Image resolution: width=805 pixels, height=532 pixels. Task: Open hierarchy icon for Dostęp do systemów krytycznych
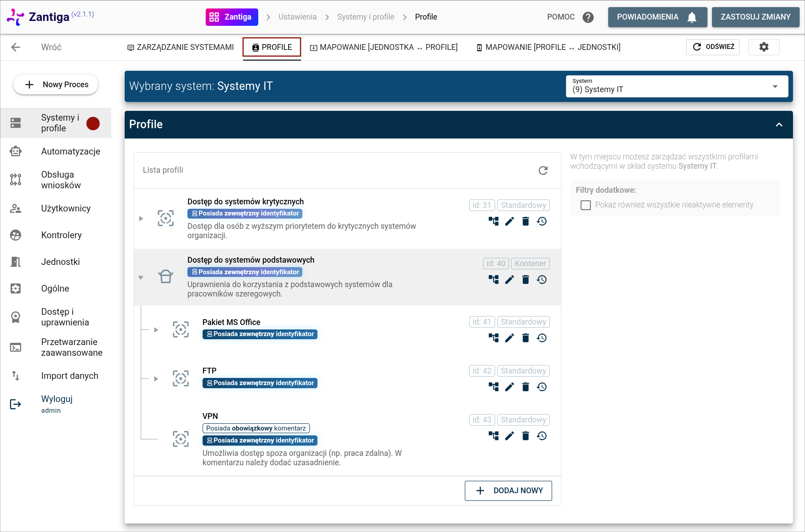point(493,221)
